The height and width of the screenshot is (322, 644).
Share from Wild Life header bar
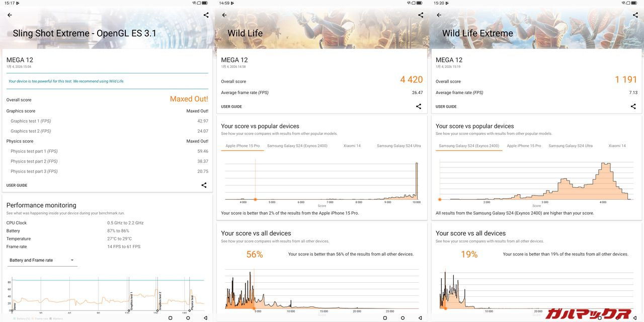point(421,15)
